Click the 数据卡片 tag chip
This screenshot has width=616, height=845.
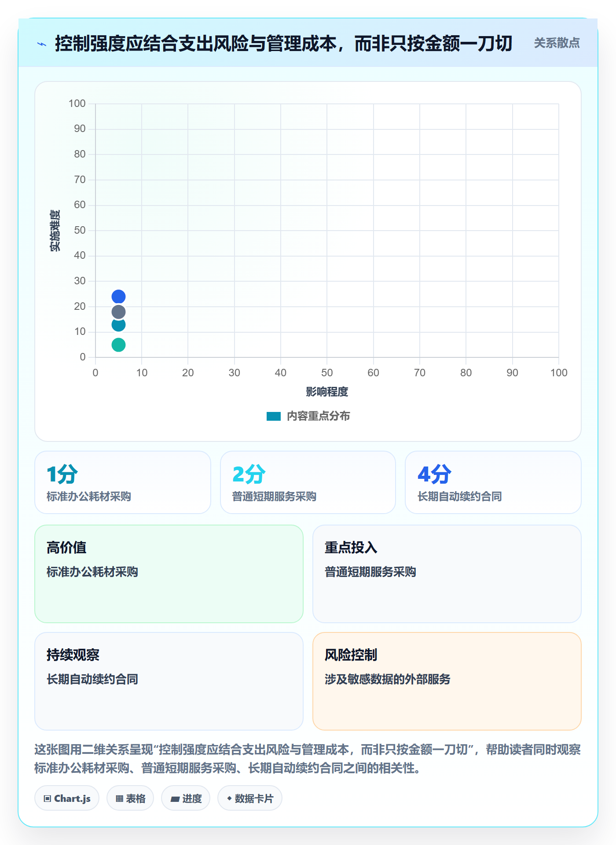pos(250,798)
